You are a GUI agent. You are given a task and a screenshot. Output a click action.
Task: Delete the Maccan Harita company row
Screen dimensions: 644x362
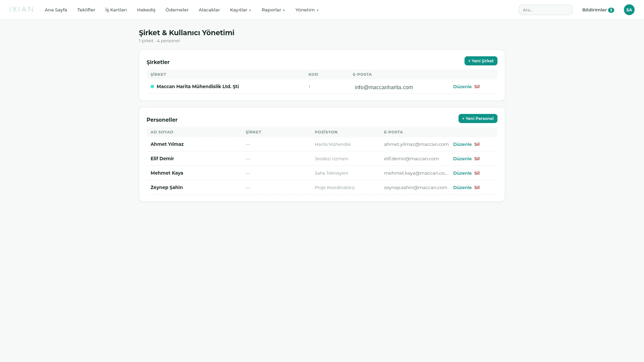tap(477, 86)
